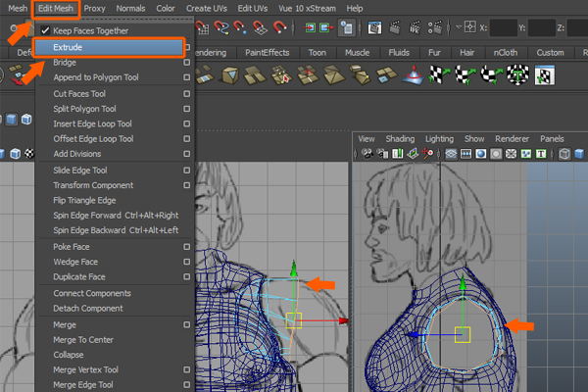Open the Edit Mesh menu

pos(55,8)
